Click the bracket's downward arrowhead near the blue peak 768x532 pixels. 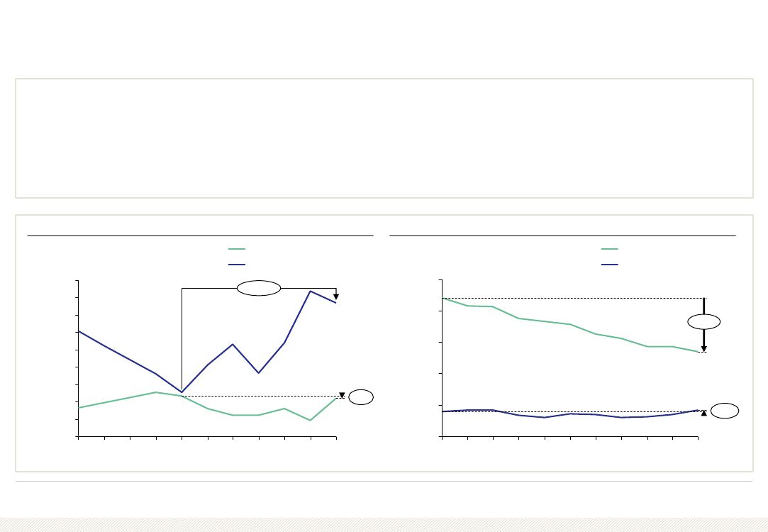(336, 297)
